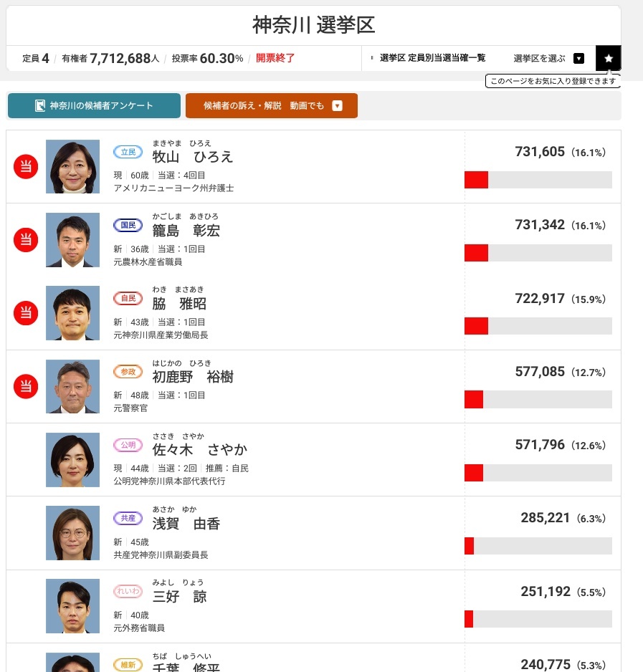The image size is (643, 672).
Task: Expand 候補者の訴え・解説 動画でも dropdown
Action: pos(272,105)
